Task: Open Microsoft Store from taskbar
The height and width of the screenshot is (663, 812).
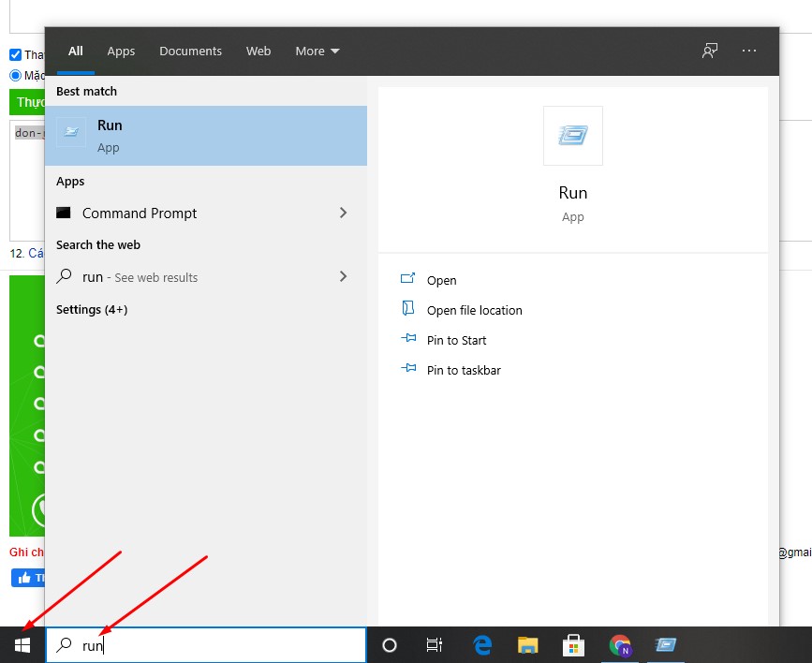Action: [x=574, y=645]
